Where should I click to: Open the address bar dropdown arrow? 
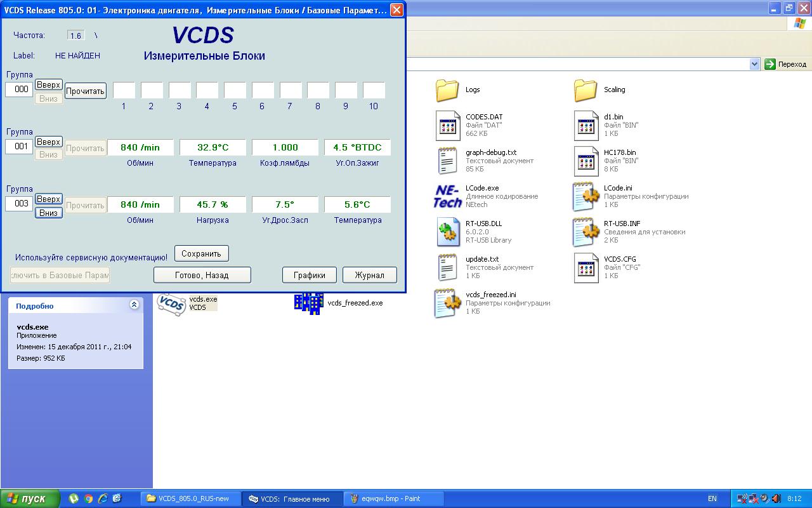[x=754, y=64]
